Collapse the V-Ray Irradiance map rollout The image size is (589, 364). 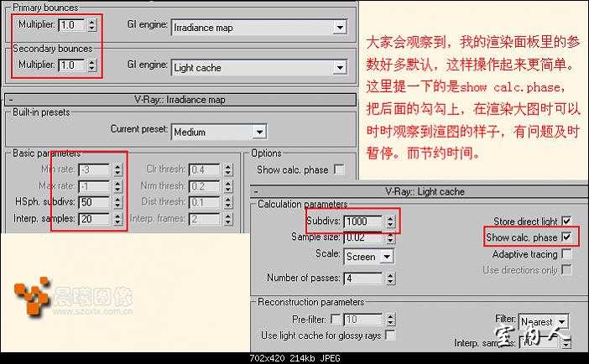coord(11,100)
